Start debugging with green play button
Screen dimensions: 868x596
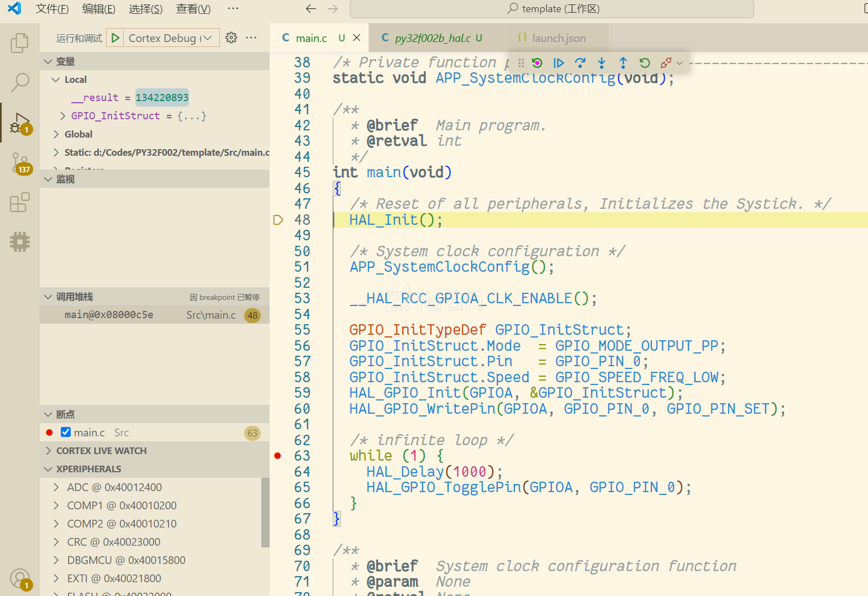point(115,38)
